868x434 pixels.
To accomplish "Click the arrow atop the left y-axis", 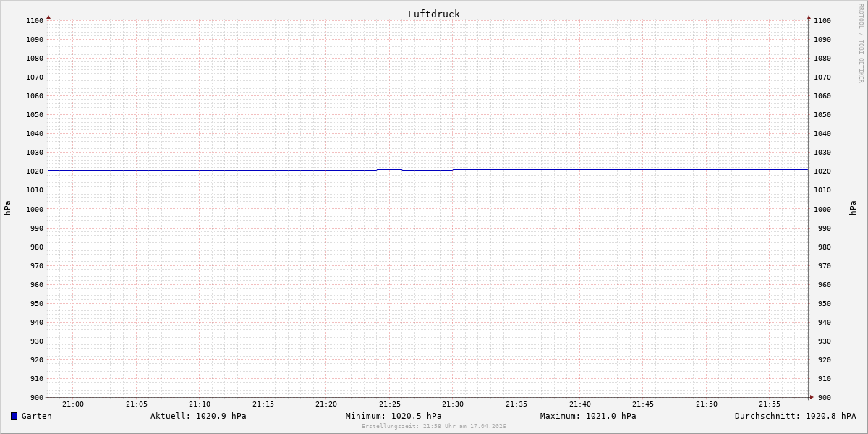I will coord(48,17).
